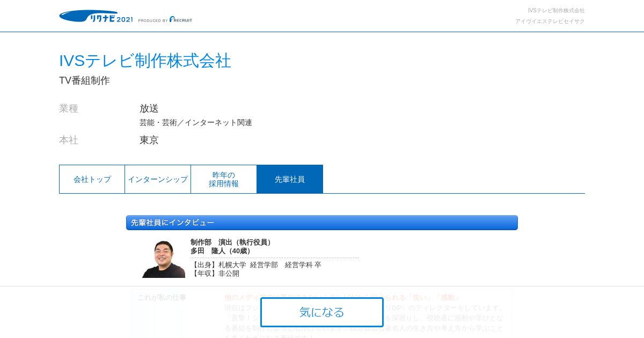Click the 東京 headquarters value
This screenshot has height=338, width=644.
point(149,140)
